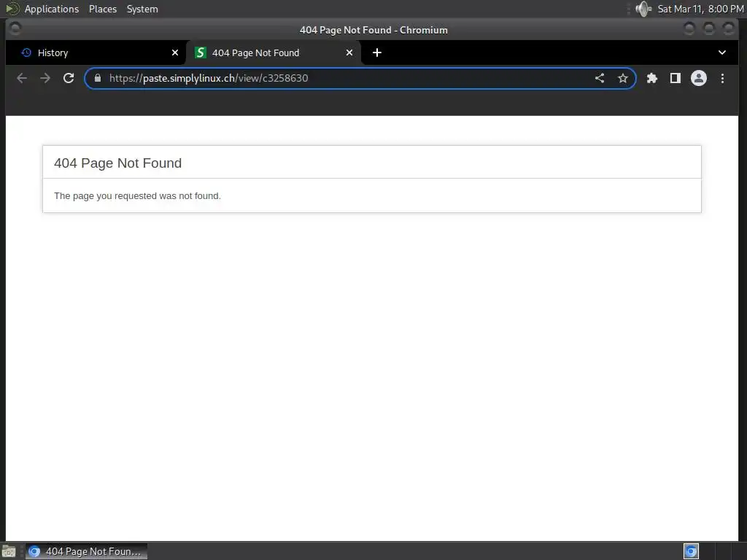Image resolution: width=747 pixels, height=560 pixels.
Task: Go forward using the forward arrow
Action: tap(45, 78)
